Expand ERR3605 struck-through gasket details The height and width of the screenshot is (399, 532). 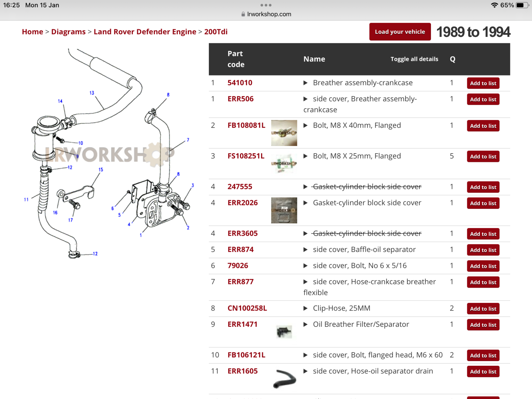tap(305, 233)
